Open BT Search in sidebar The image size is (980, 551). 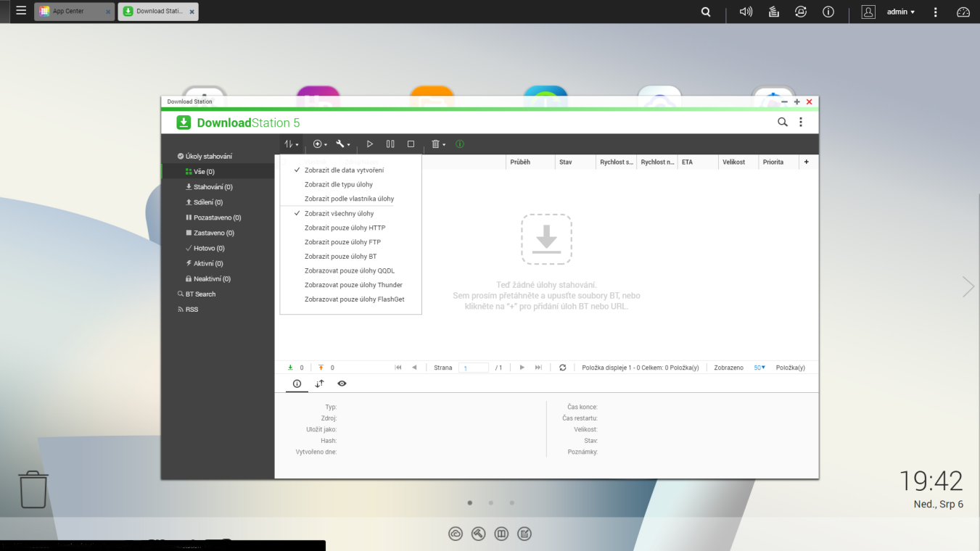point(218,294)
